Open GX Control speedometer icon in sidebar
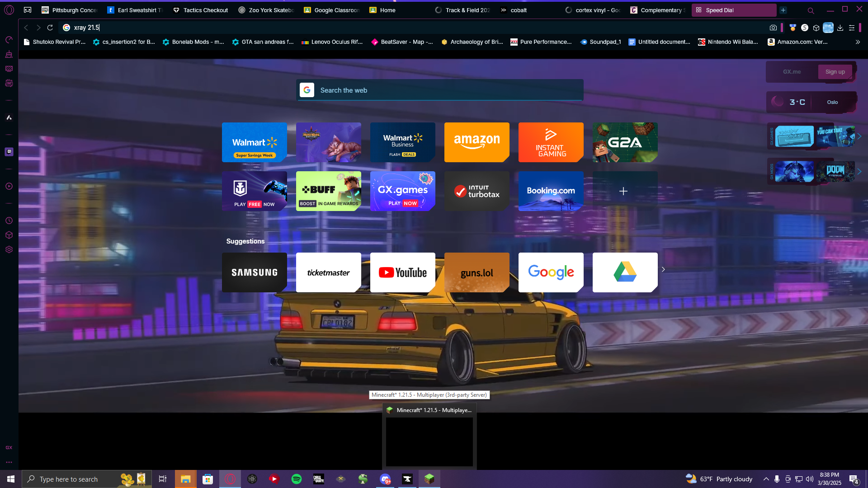The height and width of the screenshot is (488, 868). click(x=9, y=40)
